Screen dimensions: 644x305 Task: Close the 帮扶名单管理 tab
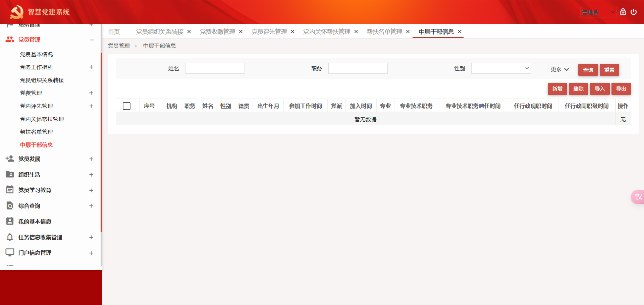coord(408,32)
